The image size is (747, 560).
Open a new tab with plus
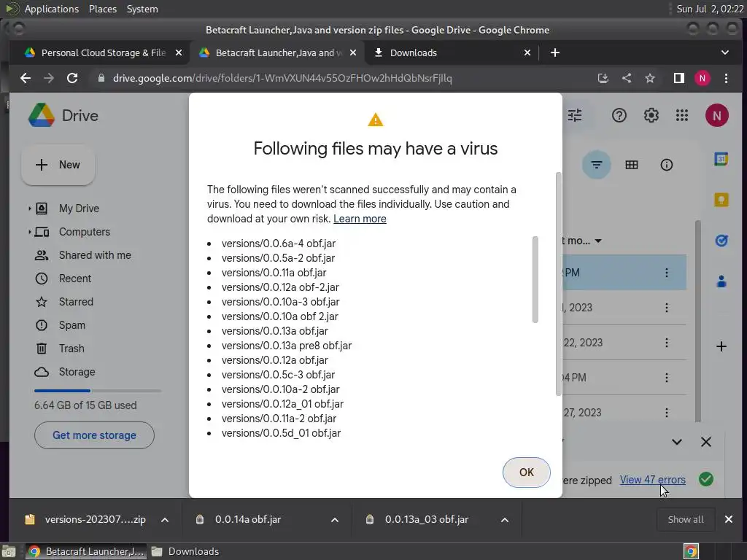point(555,52)
